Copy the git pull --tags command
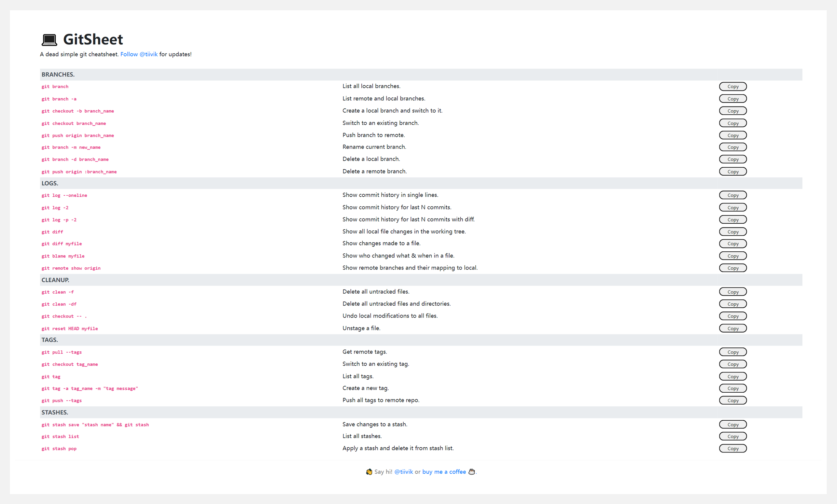Image resolution: width=837 pixels, height=504 pixels. 733,352
